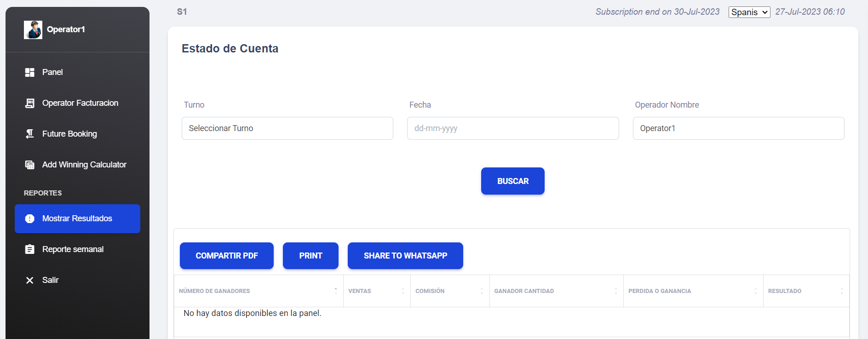
Task: Click the Add Winning Calculator icon
Action: [x=30, y=165]
